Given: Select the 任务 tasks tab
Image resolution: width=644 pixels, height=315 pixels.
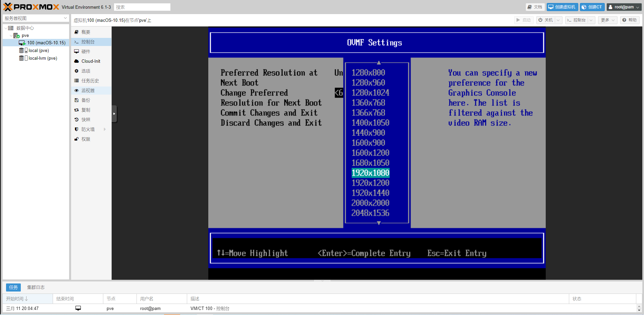Looking at the screenshot, I should point(13,287).
